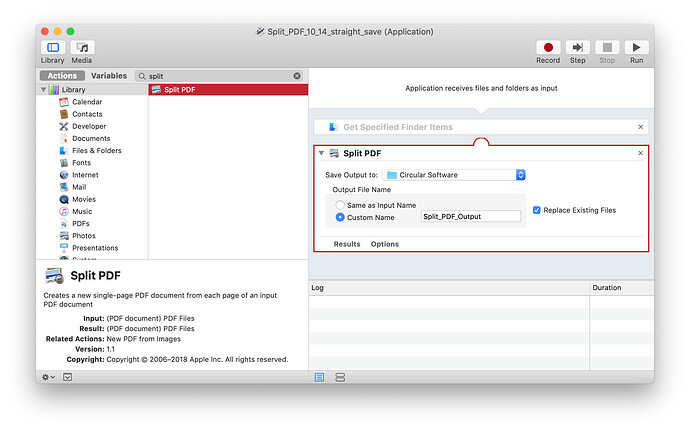Viewport: 690px width, 430px height.
Task: Select the Fonts library category
Action: pyautogui.click(x=81, y=163)
